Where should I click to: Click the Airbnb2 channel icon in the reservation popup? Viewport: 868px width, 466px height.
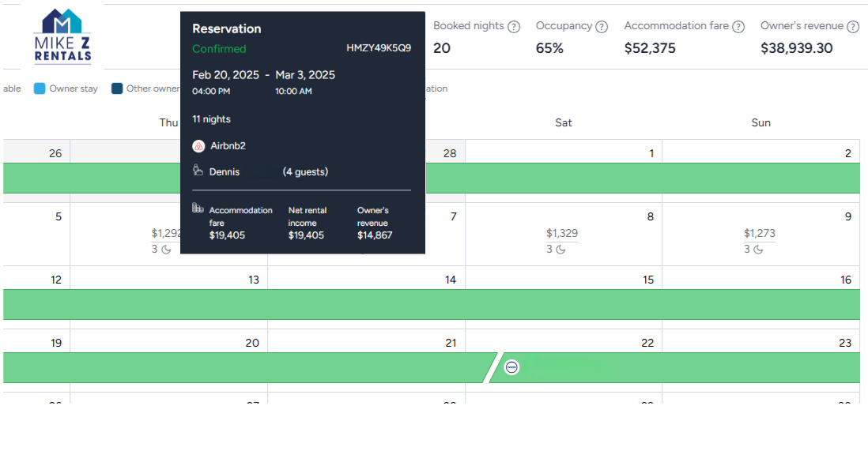[198, 145]
